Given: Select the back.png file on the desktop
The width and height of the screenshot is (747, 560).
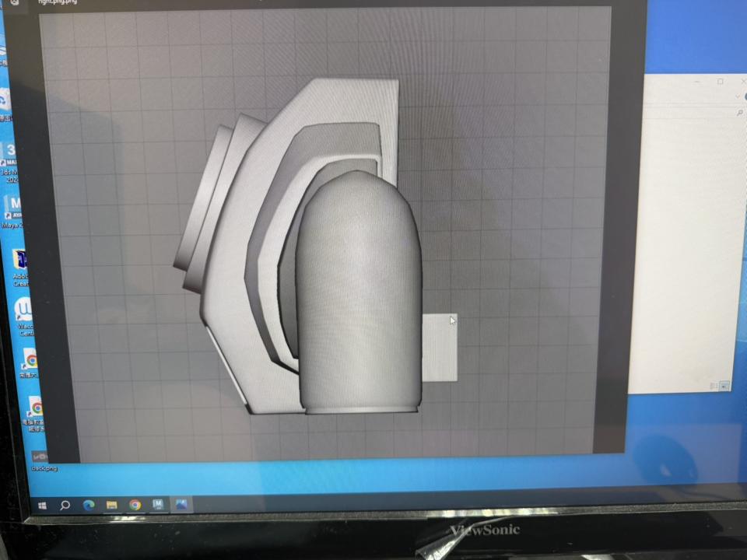Looking at the screenshot, I should tap(39, 455).
